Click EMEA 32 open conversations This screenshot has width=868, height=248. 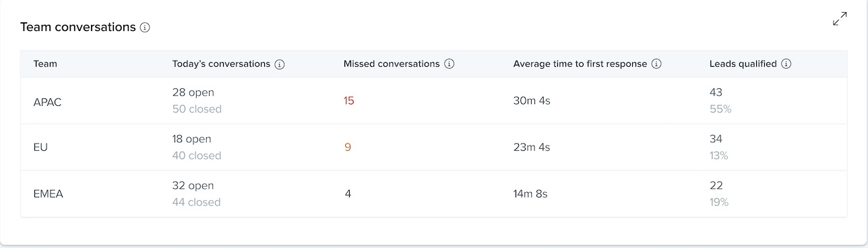tap(193, 186)
